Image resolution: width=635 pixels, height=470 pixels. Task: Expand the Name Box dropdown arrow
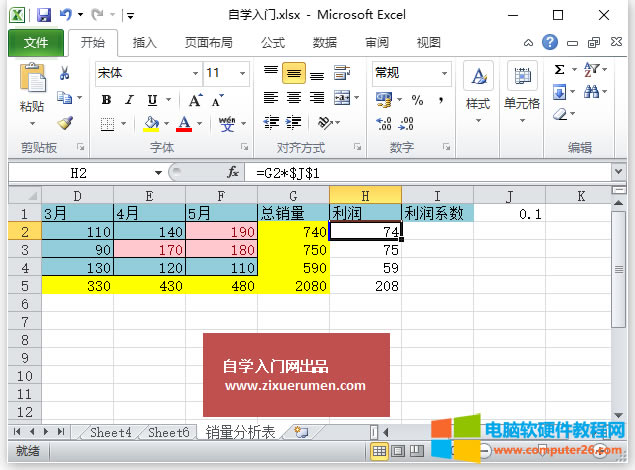coord(158,173)
